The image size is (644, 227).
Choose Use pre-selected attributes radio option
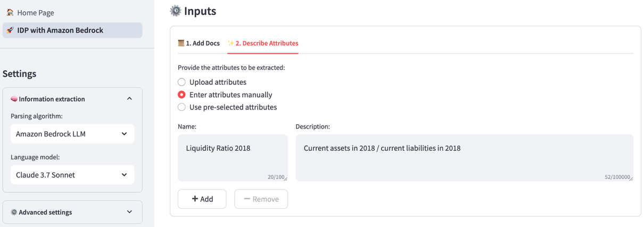tap(182, 107)
